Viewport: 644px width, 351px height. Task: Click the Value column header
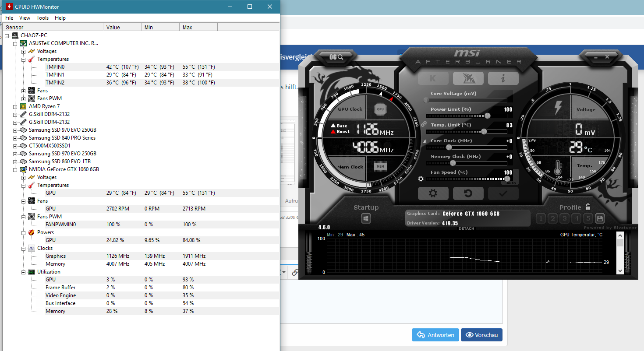point(123,27)
